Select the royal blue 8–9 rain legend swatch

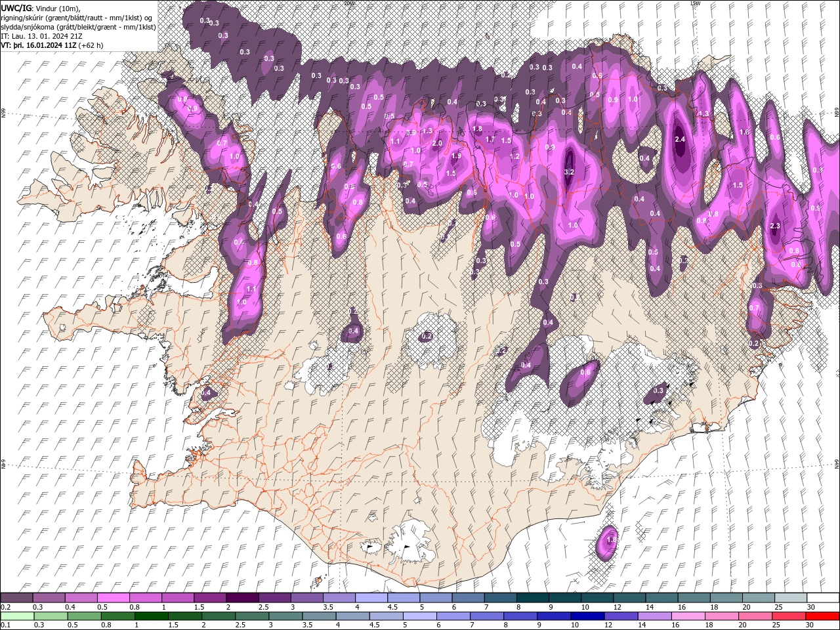click(x=520, y=616)
